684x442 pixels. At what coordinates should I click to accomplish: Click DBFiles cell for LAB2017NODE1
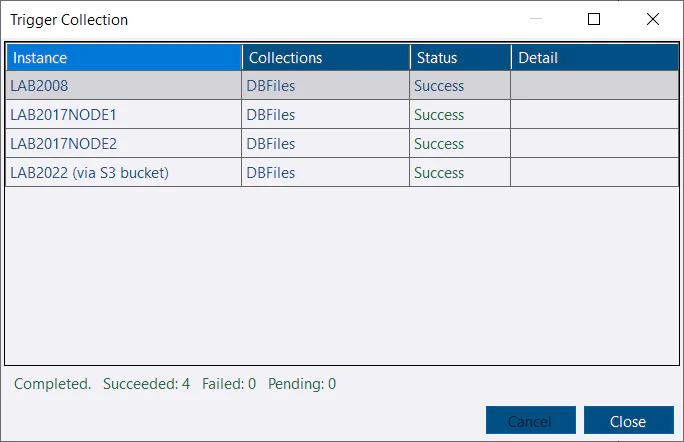pyautogui.click(x=325, y=114)
